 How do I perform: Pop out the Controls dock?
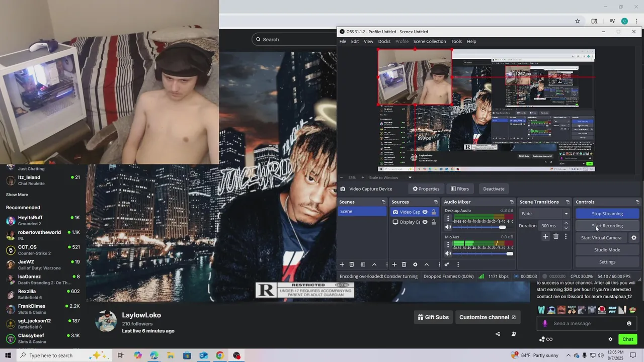[x=637, y=202]
